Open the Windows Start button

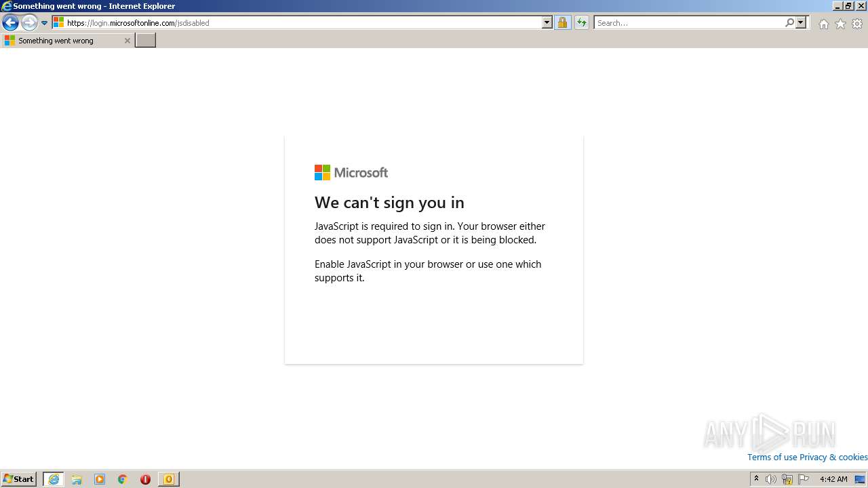coord(19,479)
